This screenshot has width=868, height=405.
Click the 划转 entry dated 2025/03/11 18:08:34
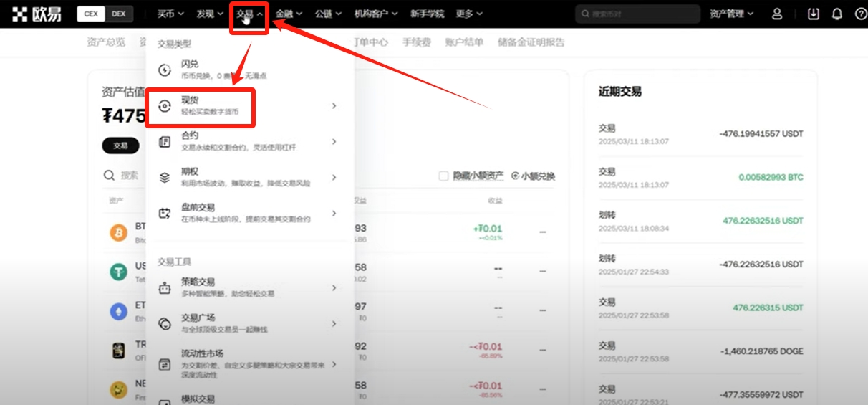[x=701, y=221]
